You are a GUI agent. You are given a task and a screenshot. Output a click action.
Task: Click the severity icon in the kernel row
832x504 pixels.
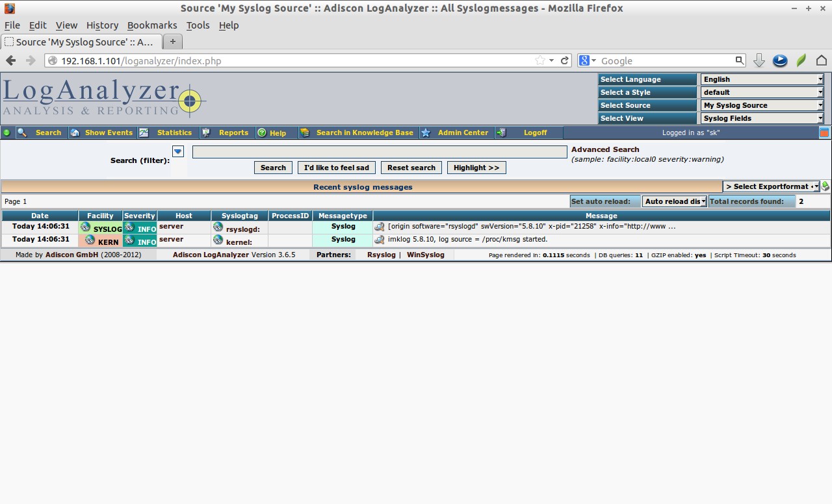[129, 240]
